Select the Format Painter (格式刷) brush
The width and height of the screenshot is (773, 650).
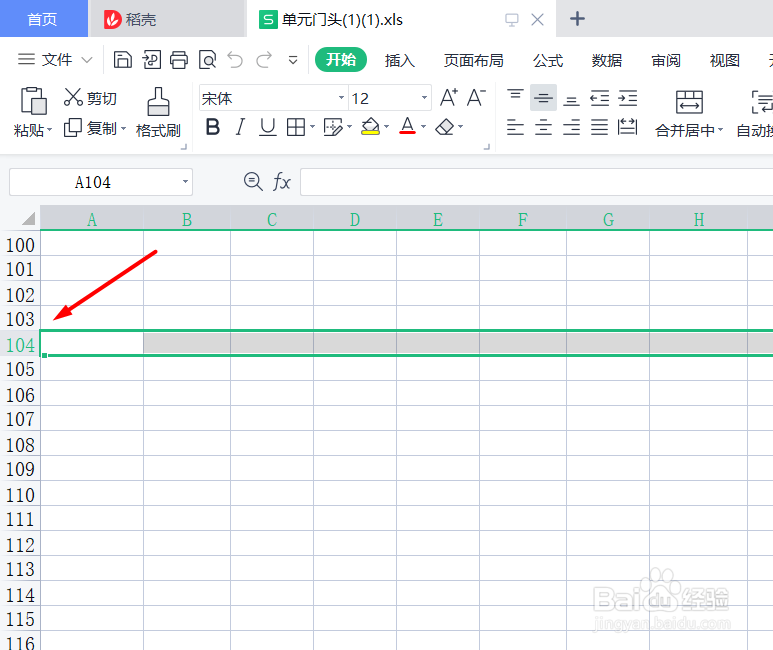click(x=158, y=112)
